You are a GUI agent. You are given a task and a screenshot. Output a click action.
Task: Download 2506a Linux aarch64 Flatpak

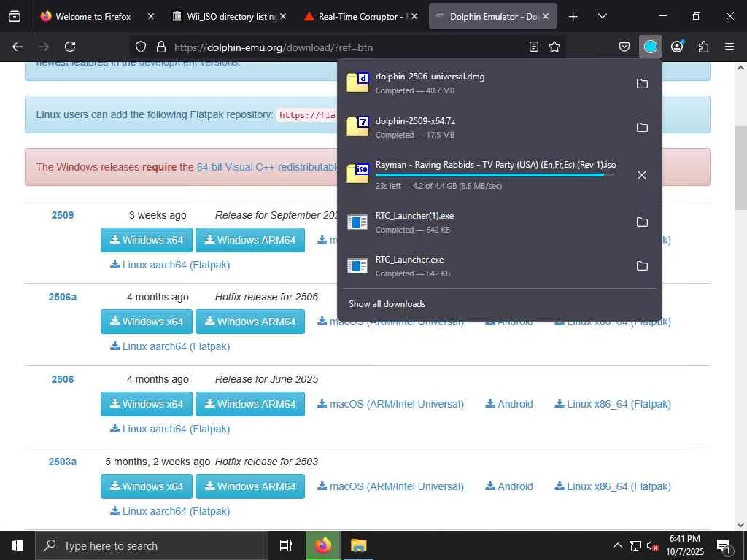170,346
